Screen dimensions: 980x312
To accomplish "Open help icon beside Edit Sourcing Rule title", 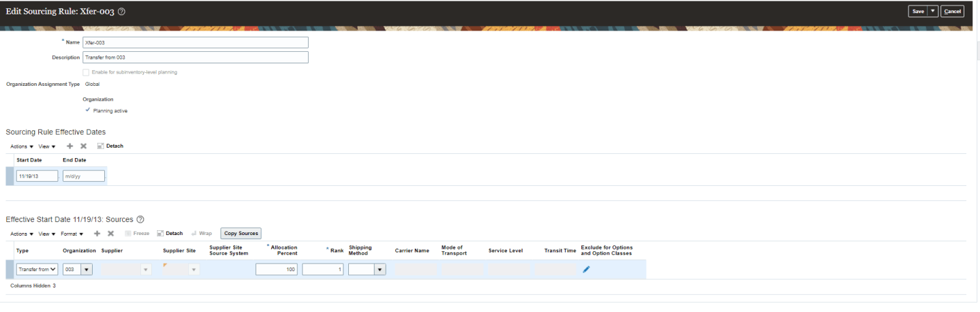I will click(x=121, y=12).
